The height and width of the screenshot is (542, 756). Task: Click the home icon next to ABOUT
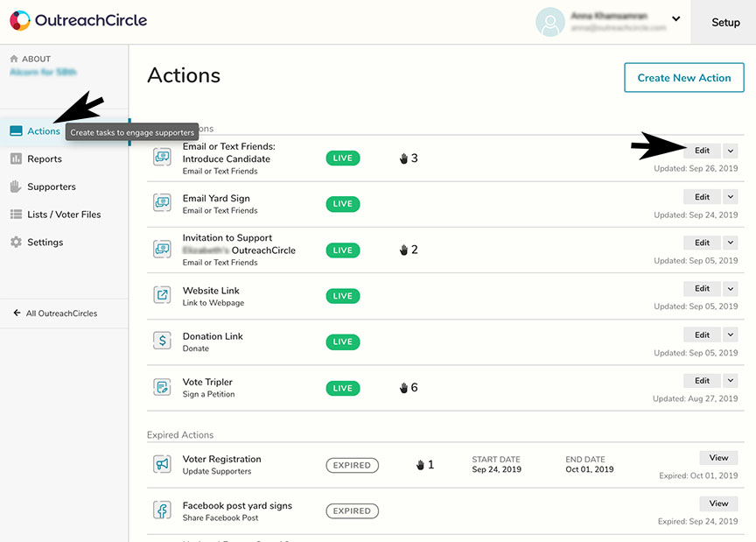(14, 59)
